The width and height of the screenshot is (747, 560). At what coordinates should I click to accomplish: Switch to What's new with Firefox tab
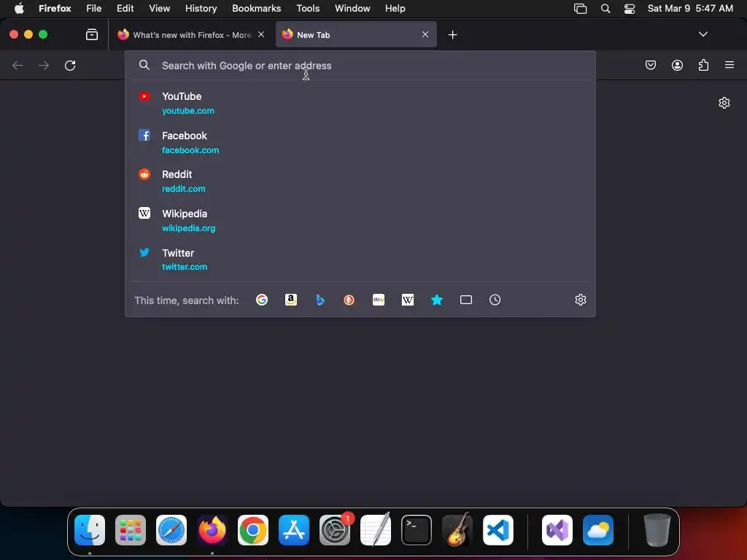coord(192,35)
